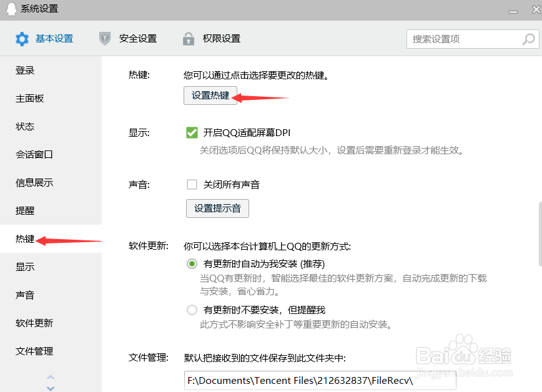The image size is (542, 392).
Task: Click the QQ penguin icon in title bar
Action: tap(11, 9)
